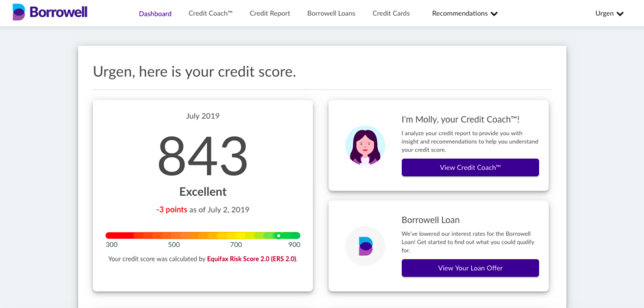The width and height of the screenshot is (644, 308).
Task: Click View Your Loan Offer button
Action: pos(470,268)
